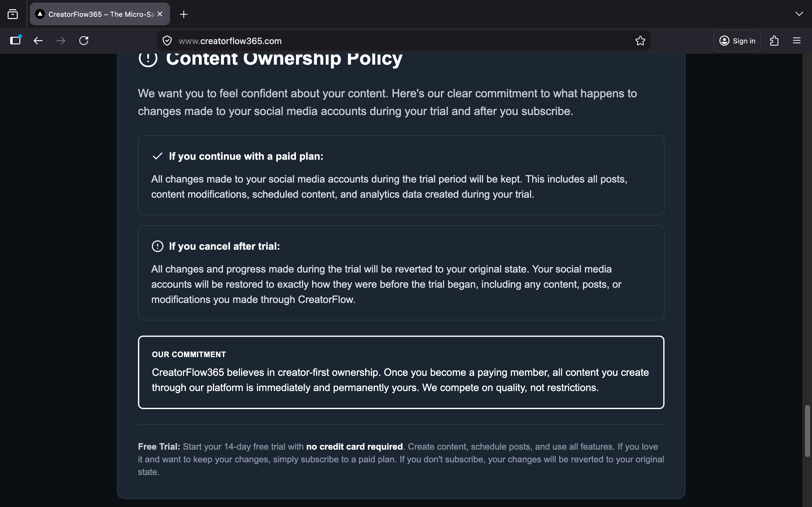Click the forward navigation arrow
This screenshot has width=812, height=507.
point(61,41)
